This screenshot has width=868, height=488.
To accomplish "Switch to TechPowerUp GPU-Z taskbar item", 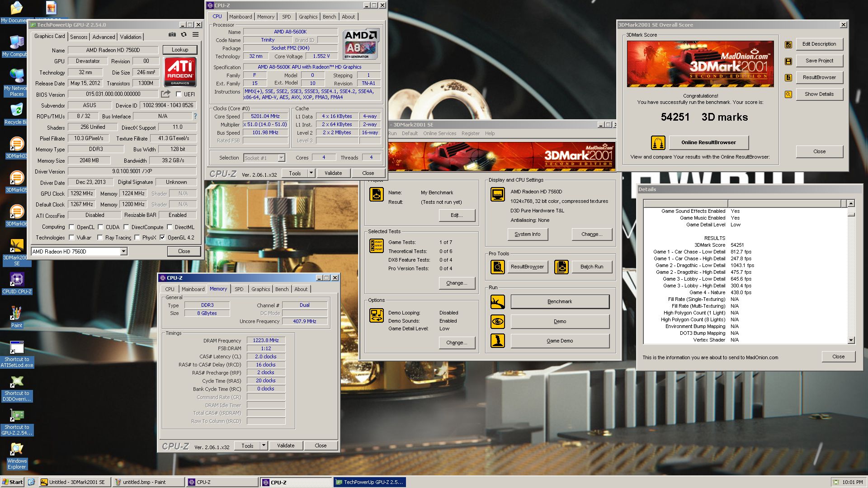I will coord(369,482).
